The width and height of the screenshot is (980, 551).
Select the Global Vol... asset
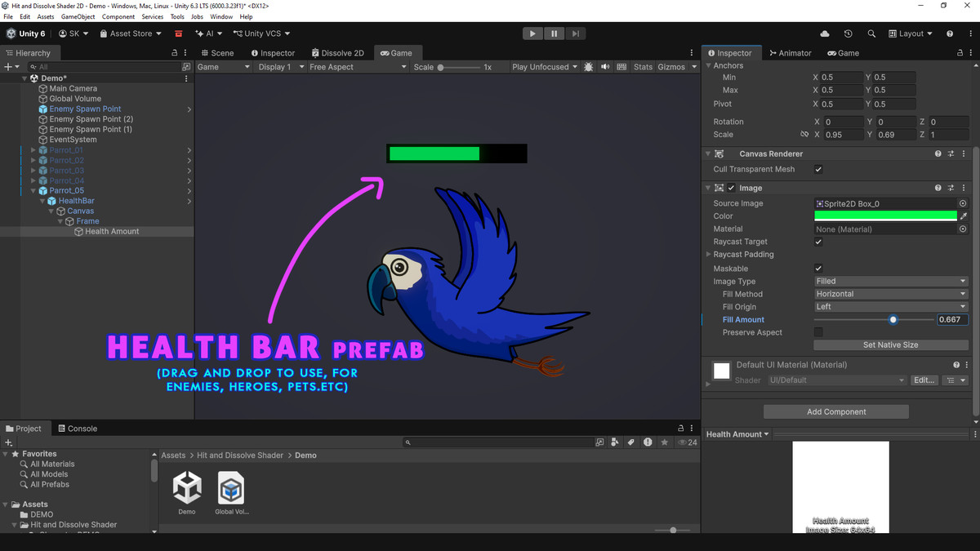pos(231,492)
